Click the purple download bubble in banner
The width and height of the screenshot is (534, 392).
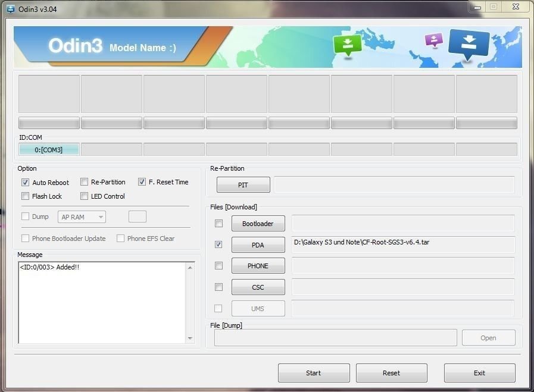coord(434,40)
